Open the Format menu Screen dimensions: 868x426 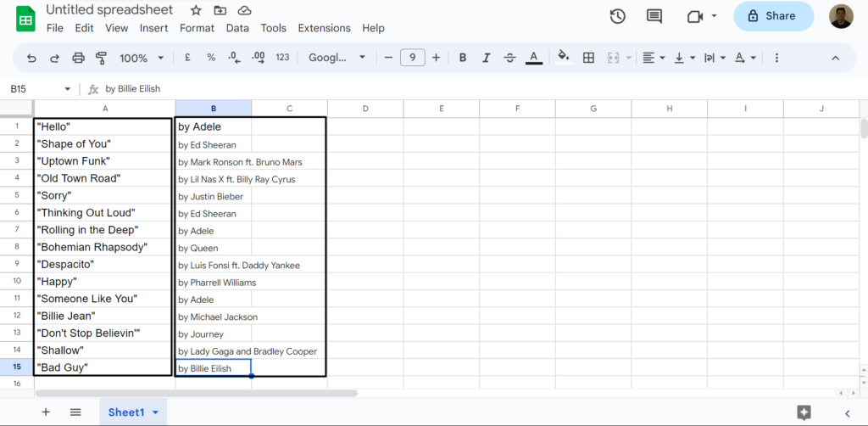[197, 28]
